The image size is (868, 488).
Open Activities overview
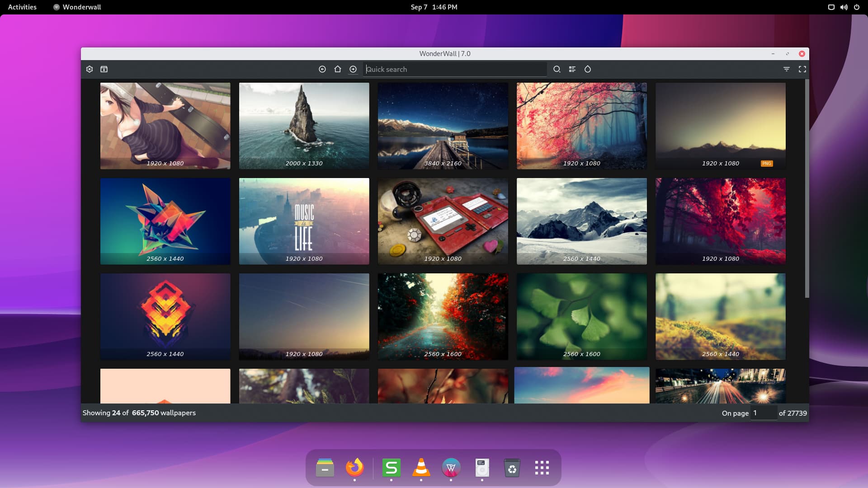22,7
